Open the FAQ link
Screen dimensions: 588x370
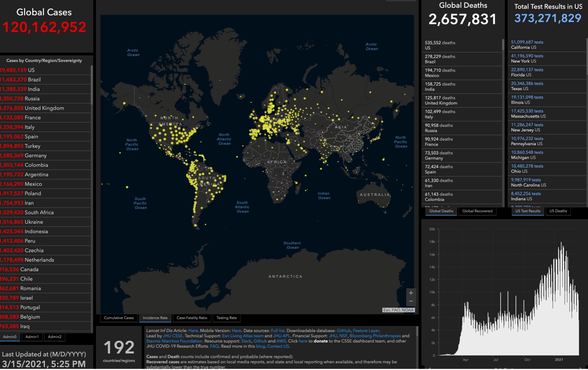click(x=214, y=346)
